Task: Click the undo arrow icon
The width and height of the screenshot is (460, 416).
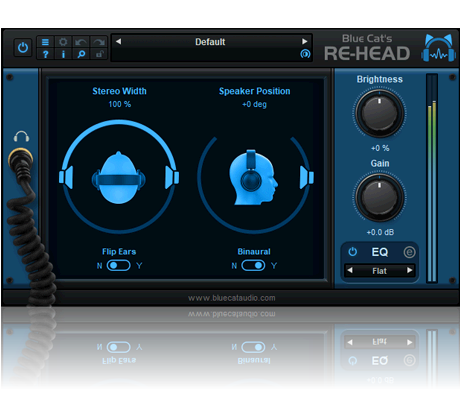Action: click(81, 42)
